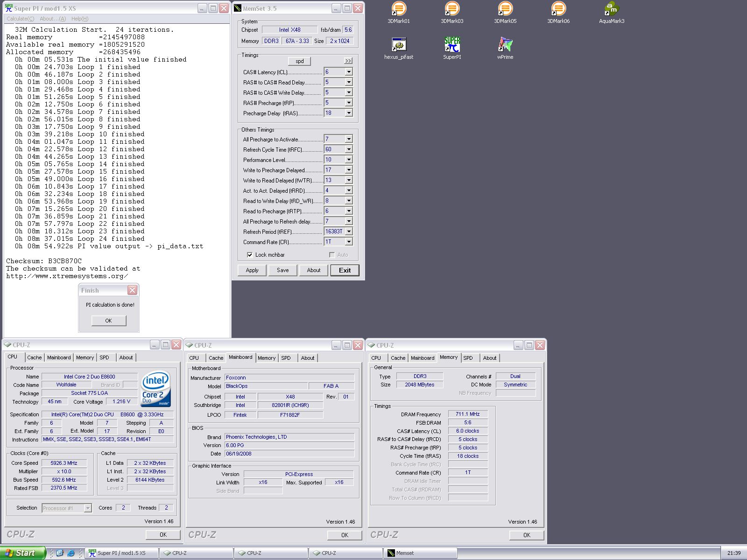Screen dimensions: 747x560
Task: Open the Act. to Act. Delayed (tRRD) dropdown
Action: 349,190
